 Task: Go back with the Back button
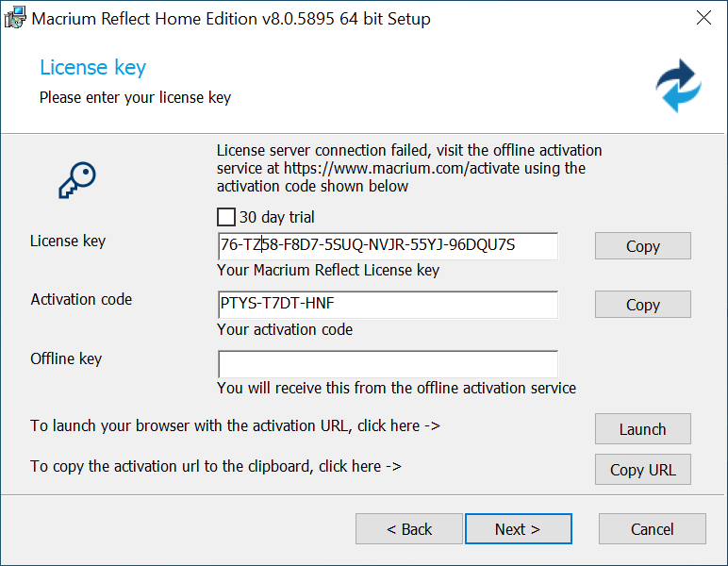tap(409, 529)
